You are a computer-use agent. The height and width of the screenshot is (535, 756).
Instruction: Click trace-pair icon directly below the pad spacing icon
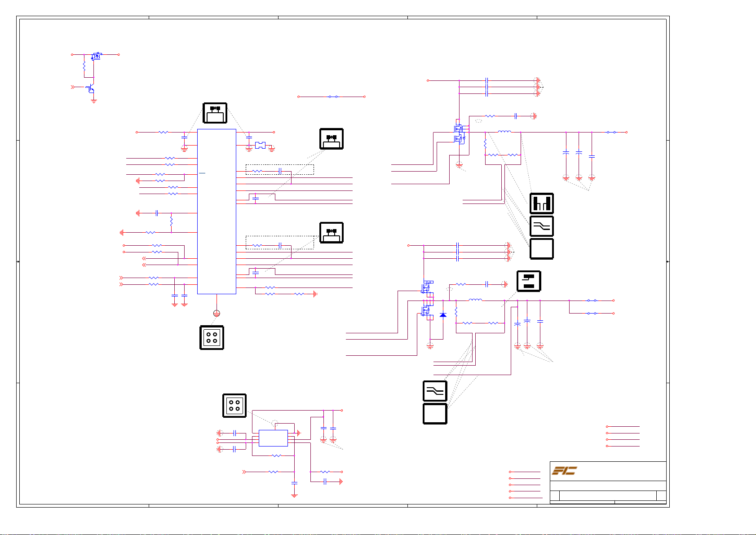(x=542, y=226)
